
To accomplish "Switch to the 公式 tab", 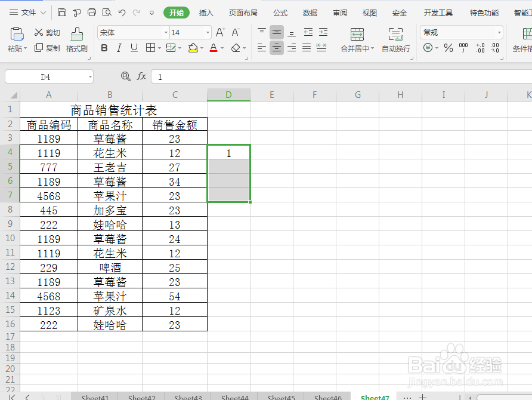I will [280, 13].
